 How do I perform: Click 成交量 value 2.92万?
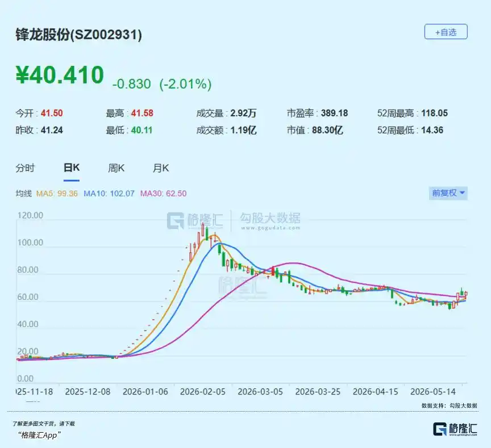pyautogui.click(x=243, y=113)
